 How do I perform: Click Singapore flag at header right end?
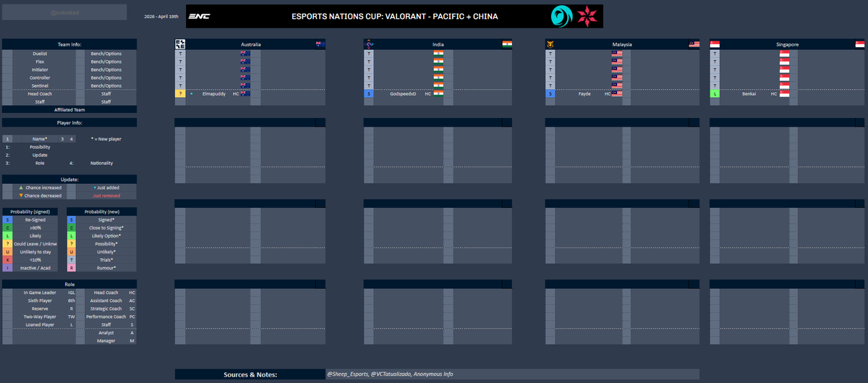[x=859, y=44]
